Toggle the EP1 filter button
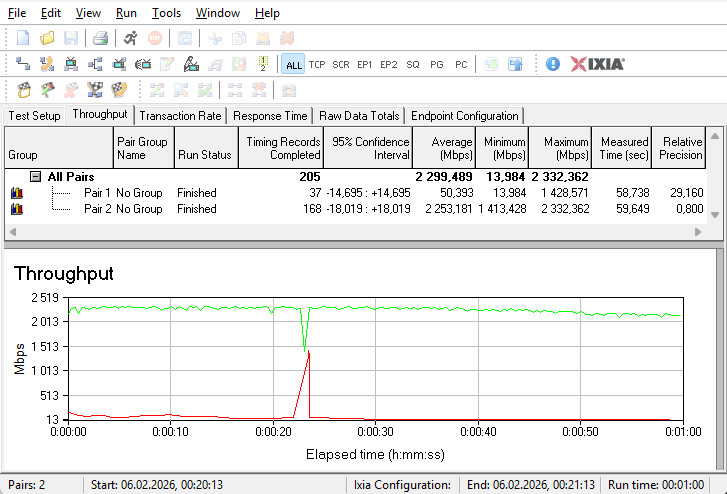This screenshot has width=727, height=494. coord(365,64)
